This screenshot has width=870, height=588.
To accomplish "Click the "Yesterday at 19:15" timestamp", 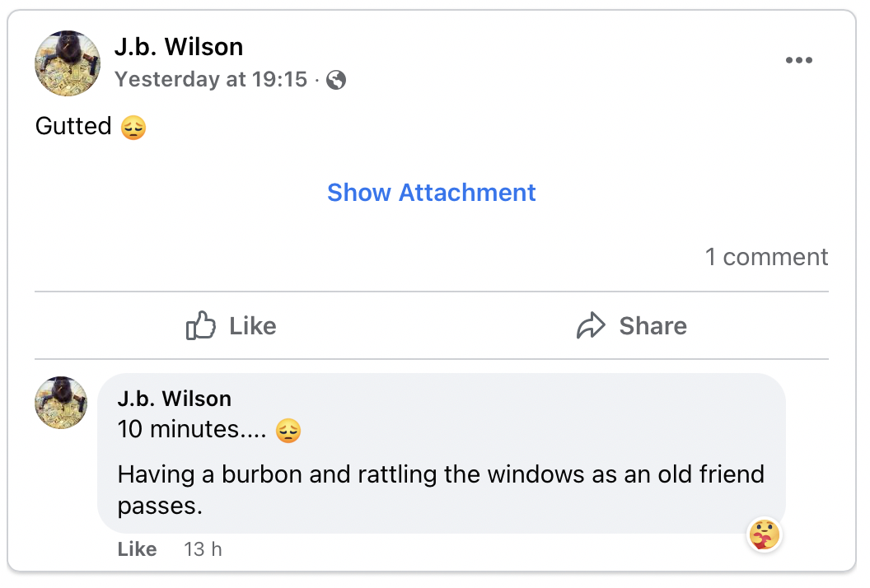I will 211,80.
